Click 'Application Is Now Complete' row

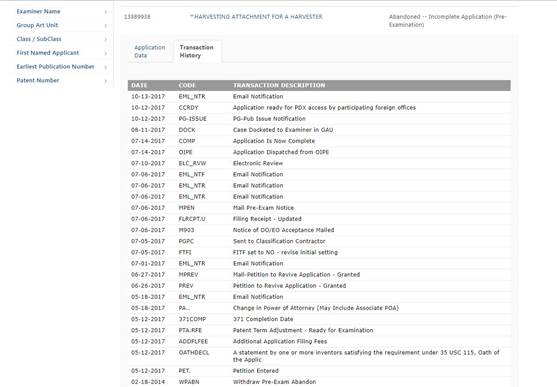(319, 141)
